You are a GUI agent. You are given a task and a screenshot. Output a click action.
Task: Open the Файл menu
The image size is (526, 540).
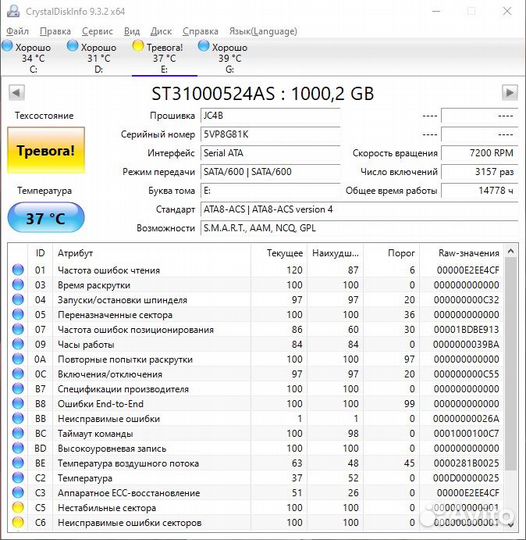tap(17, 31)
